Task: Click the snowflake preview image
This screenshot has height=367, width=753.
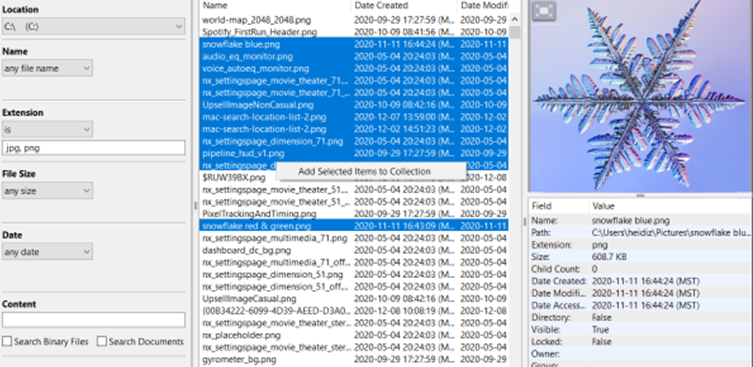Action: click(640, 96)
